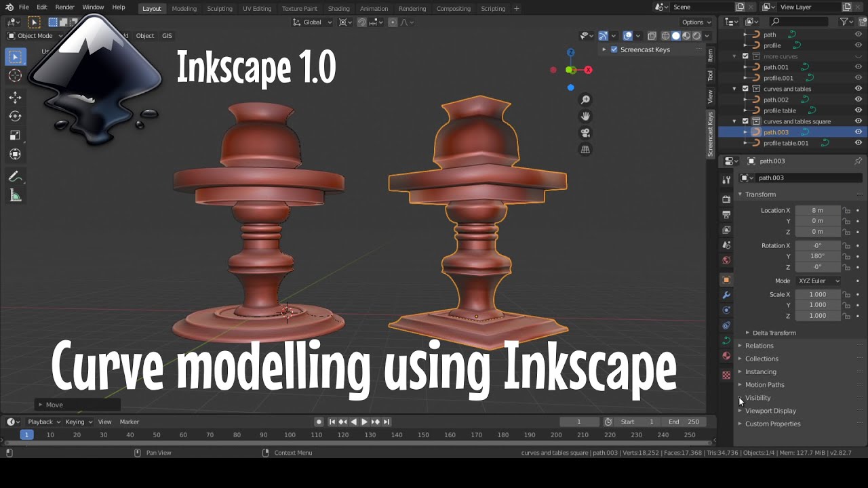The width and height of the screenshot is (868, 488).
Task: Toggle lock on Location X
Action: click(846, 210)
